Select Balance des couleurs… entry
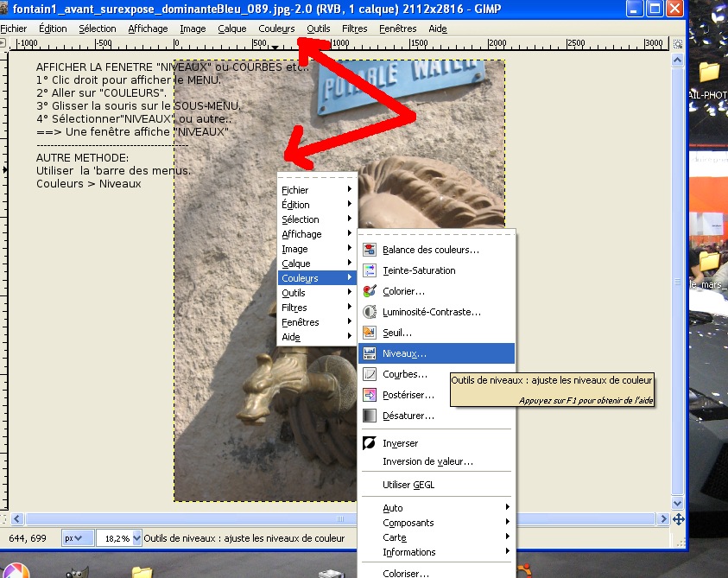728x578 pixels. 436,250
